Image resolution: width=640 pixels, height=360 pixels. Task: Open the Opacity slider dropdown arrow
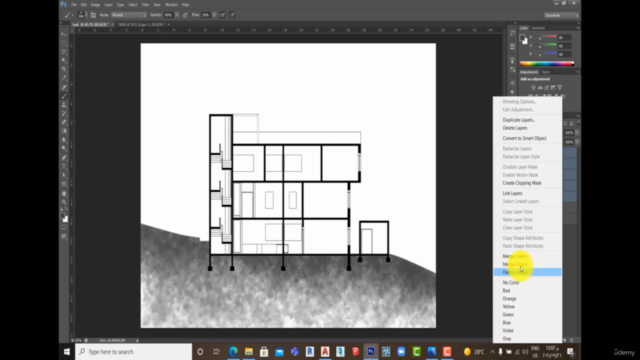coord(177,15)
